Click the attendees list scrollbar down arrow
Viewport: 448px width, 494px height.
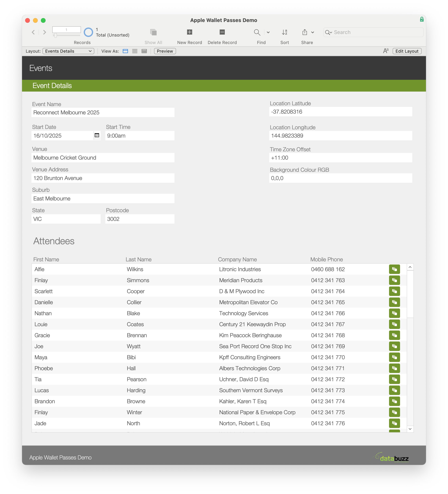410,429
